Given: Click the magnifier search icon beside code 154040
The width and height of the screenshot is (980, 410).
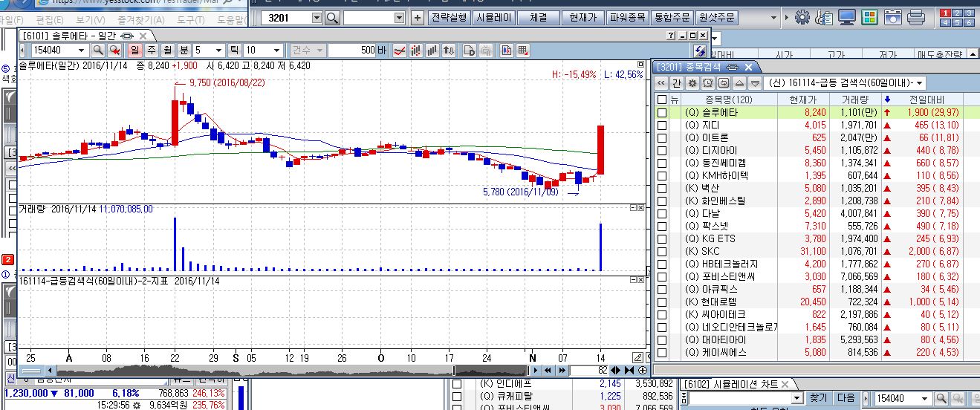Looking at the screenshot, I should (x=97, y=51).
